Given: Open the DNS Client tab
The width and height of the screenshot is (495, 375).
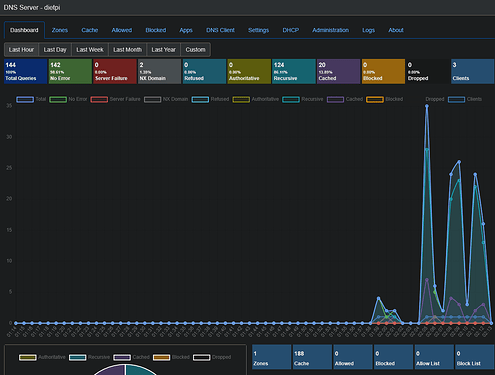Looking at the screenshot, I should [220, 30].
